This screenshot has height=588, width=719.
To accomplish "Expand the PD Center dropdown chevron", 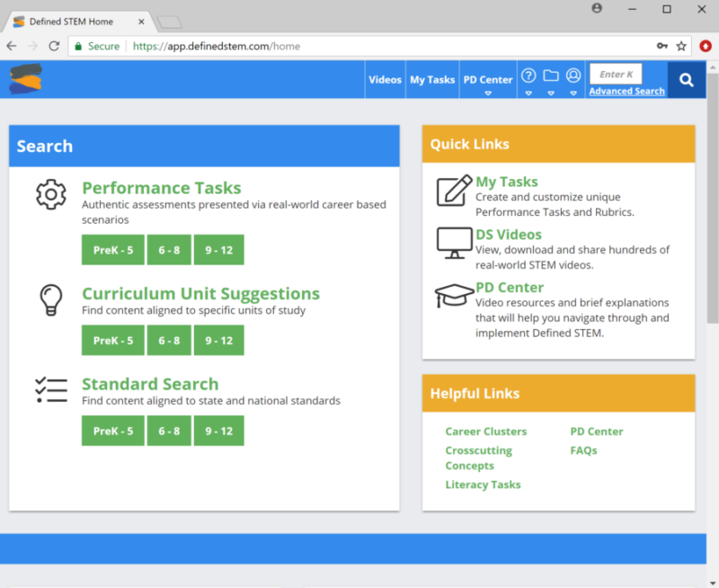I will (488, 93).
